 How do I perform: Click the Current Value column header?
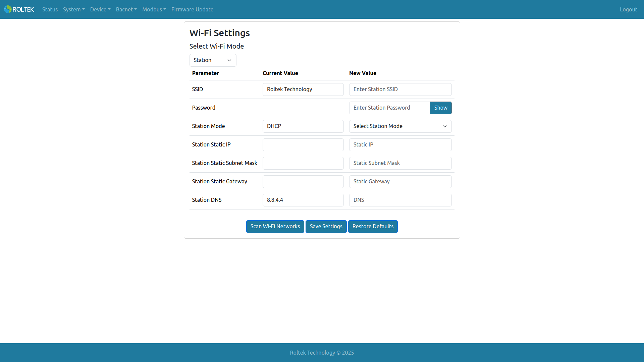280,73
